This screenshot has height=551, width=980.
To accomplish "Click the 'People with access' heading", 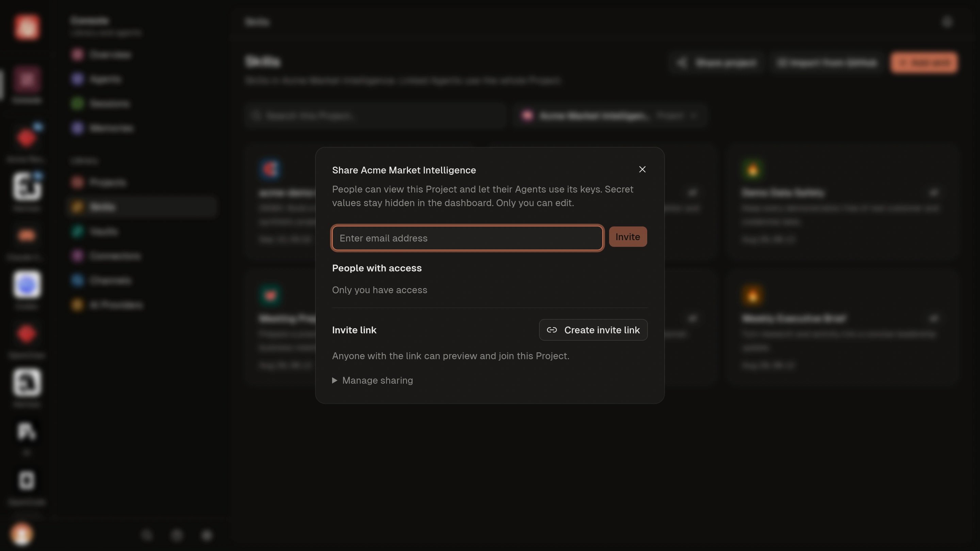I will point(377,268).
